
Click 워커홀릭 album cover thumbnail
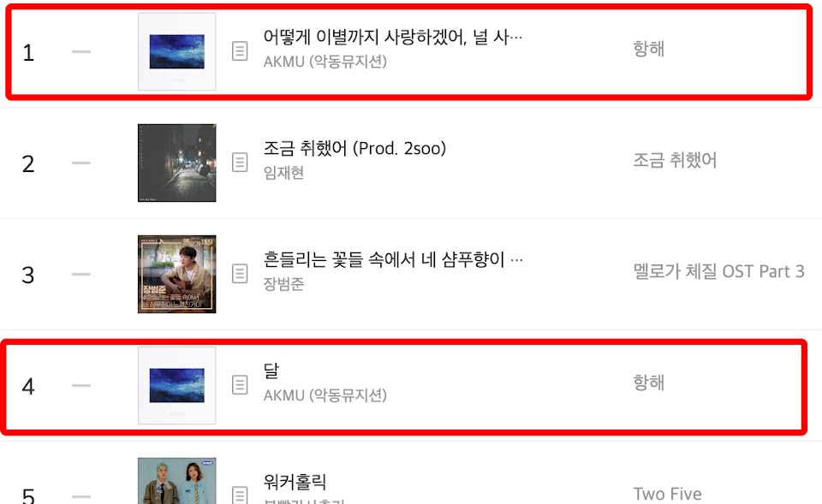[176, 481]
